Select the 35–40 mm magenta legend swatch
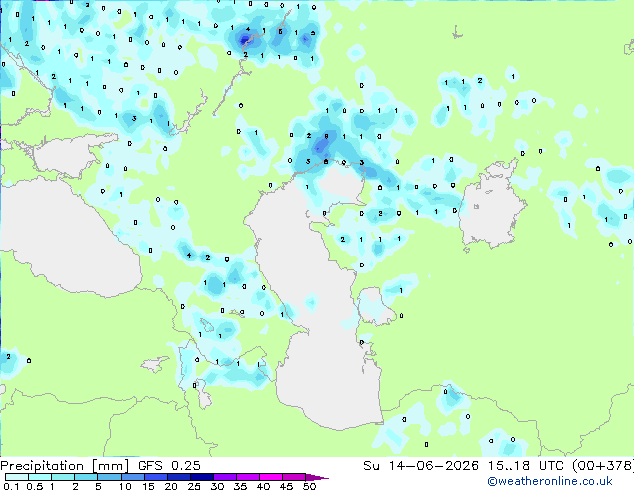Viewport: 634px width, 490px height. (x=248, y=477)
